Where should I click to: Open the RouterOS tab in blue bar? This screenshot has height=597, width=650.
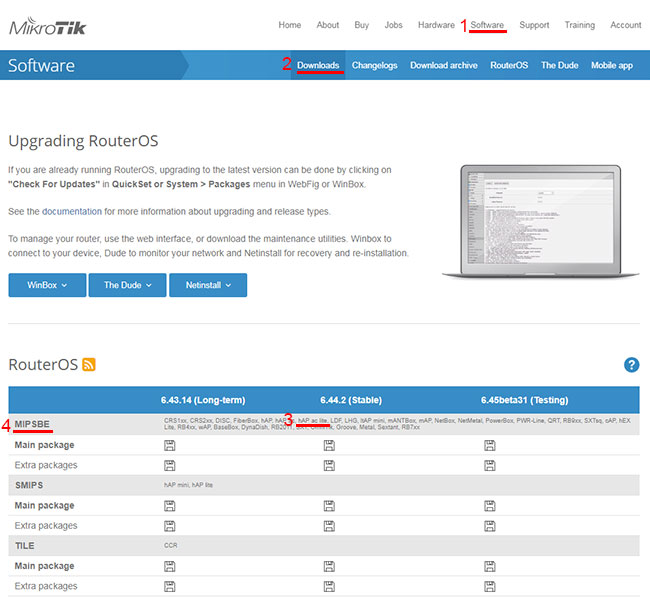(x=509, y=65)
